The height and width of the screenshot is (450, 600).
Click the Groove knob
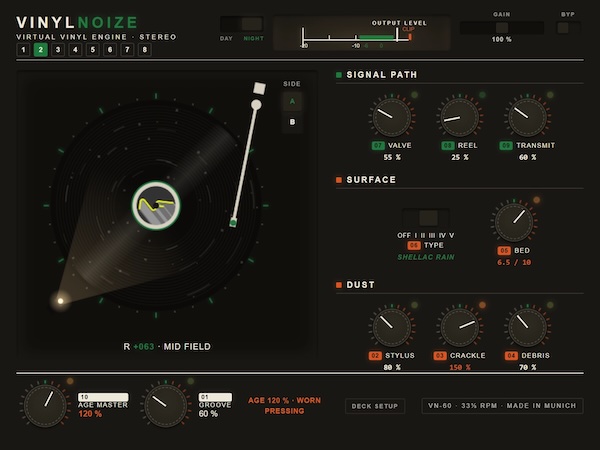click(x=166, y=406)
